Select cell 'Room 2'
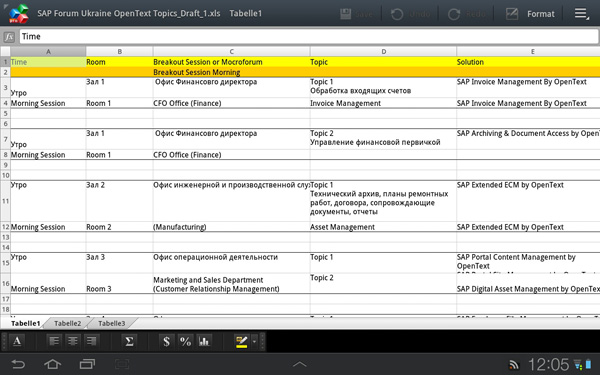 (x=119, y=227)
